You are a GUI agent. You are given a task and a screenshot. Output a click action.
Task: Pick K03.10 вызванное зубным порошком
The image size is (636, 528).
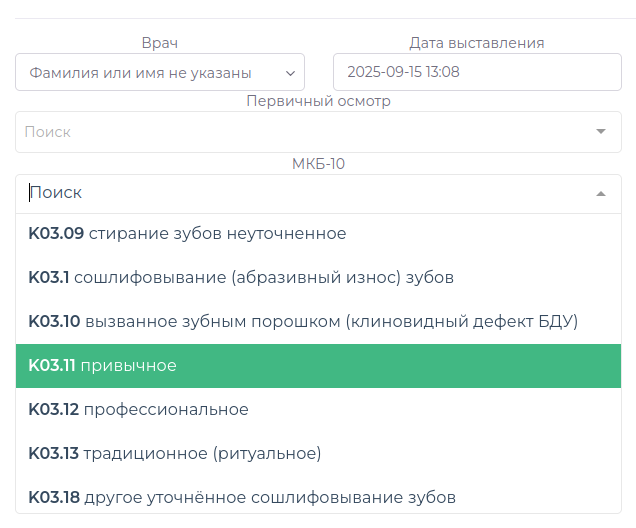pyautogui.click(x=303, y=322)
